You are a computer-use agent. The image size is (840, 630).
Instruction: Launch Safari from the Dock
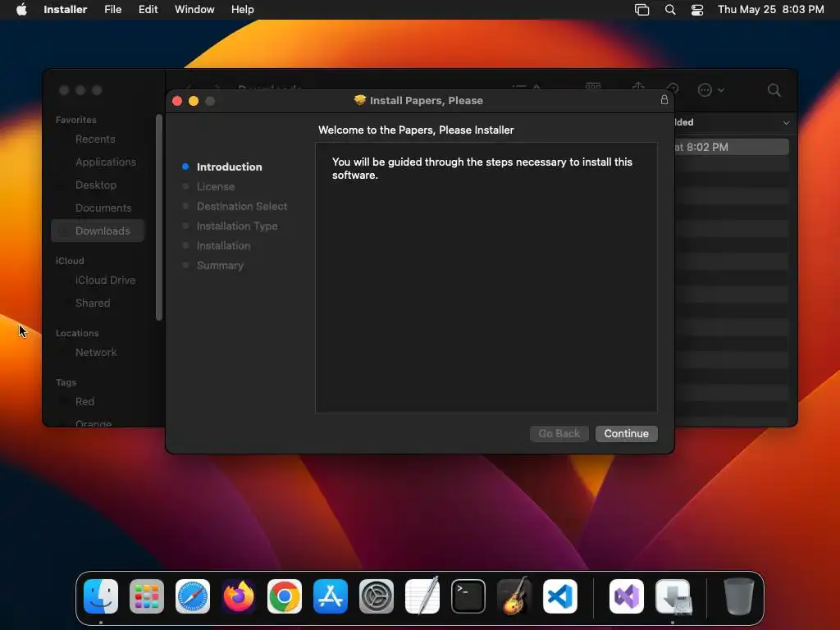pyautogui.click(x=193, y=596)
